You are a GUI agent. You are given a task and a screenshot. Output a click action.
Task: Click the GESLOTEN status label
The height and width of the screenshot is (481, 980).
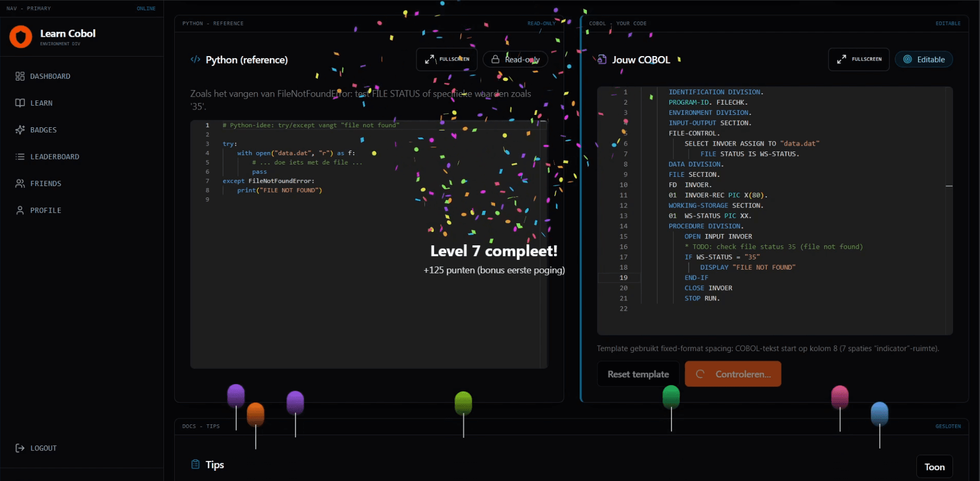point(948,426)
